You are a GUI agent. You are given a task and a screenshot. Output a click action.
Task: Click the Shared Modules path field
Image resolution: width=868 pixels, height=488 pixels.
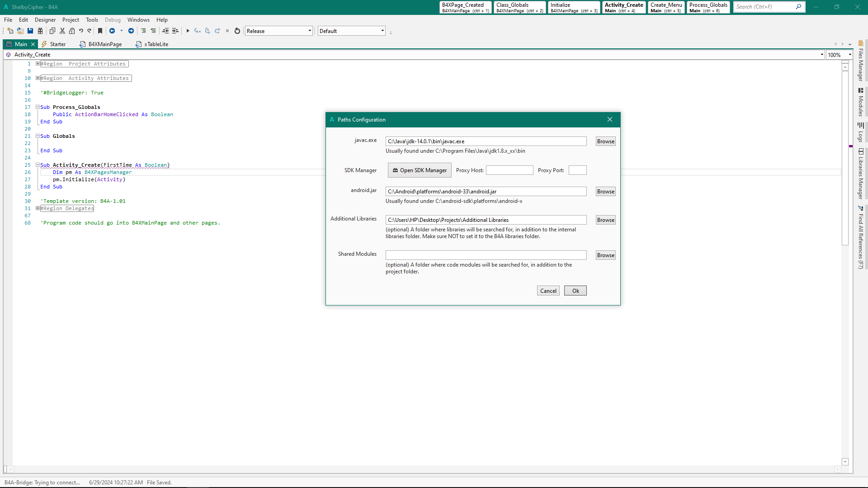click(486, 255)
